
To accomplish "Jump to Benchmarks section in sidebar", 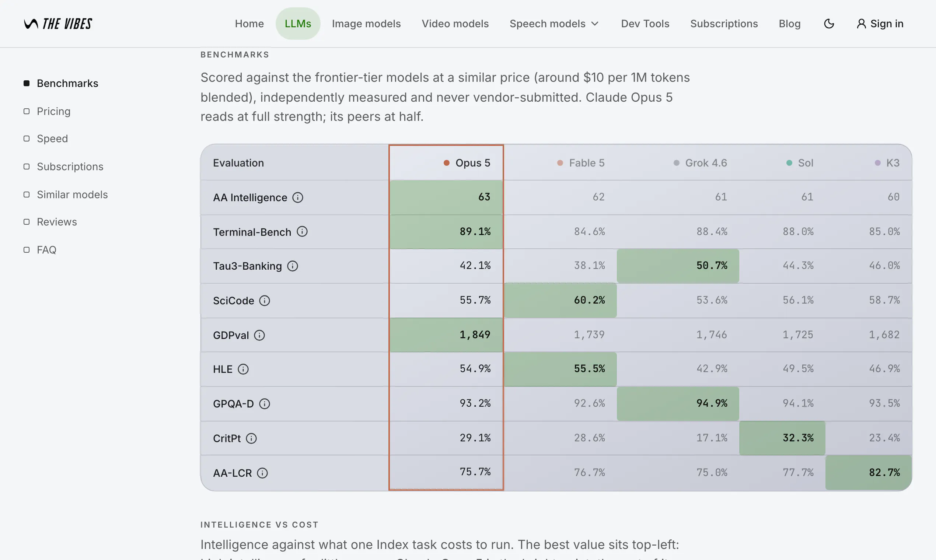I will [x=67, y=83].
